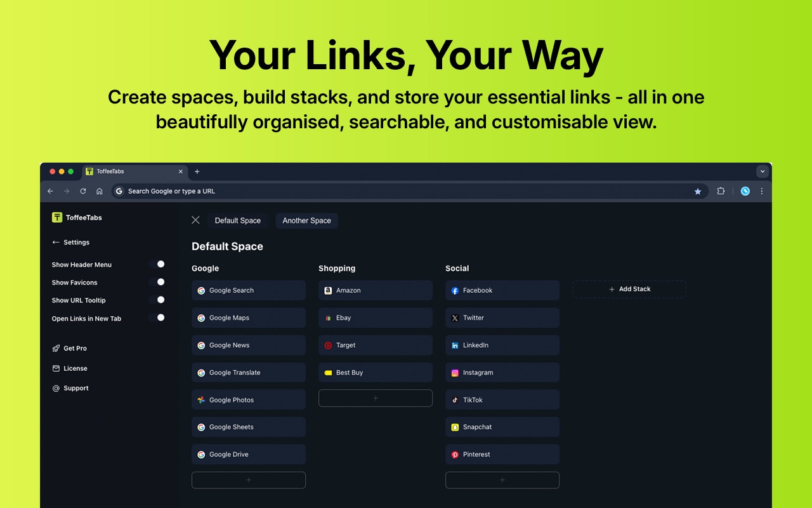
Task: Click the Target bullseye favicon
Action: 328,345
